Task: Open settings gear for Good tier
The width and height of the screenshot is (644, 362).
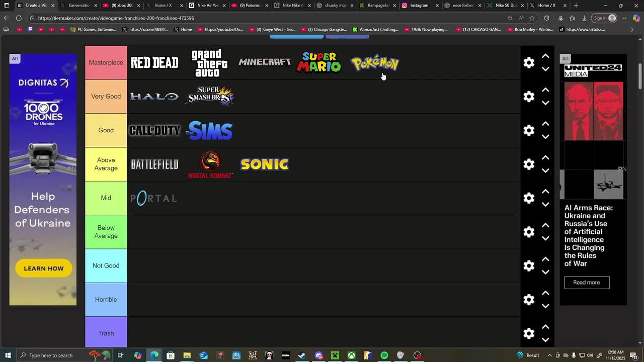Action: (x=529, y=130)
